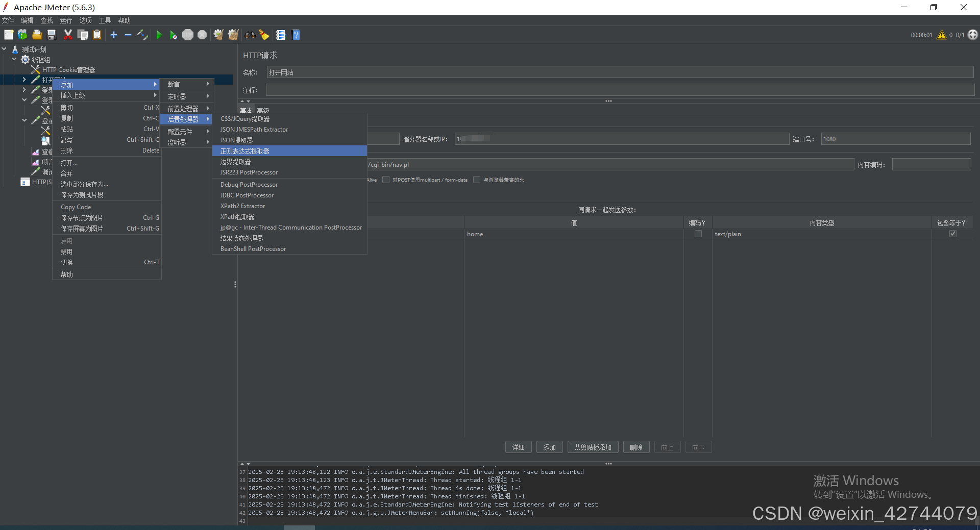Select 剪切 in the context menu
The height and width of the screenshot is (530, 980).
pyautogui.click(x=107, y=108)
